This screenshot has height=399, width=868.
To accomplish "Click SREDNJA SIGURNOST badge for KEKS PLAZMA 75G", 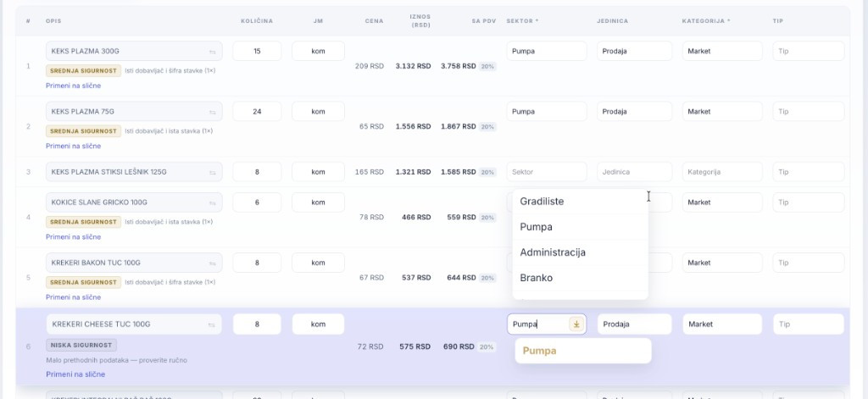I will 84,131.
